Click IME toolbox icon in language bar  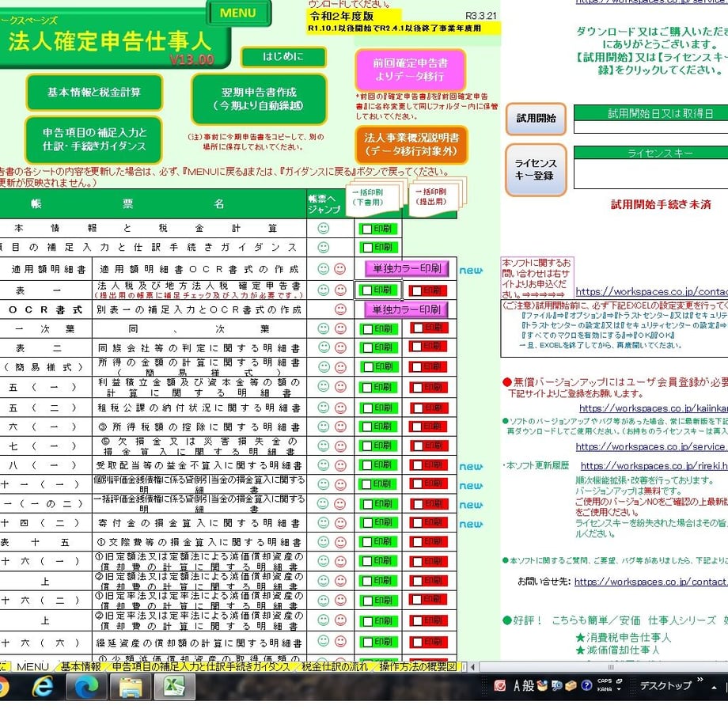571,685
